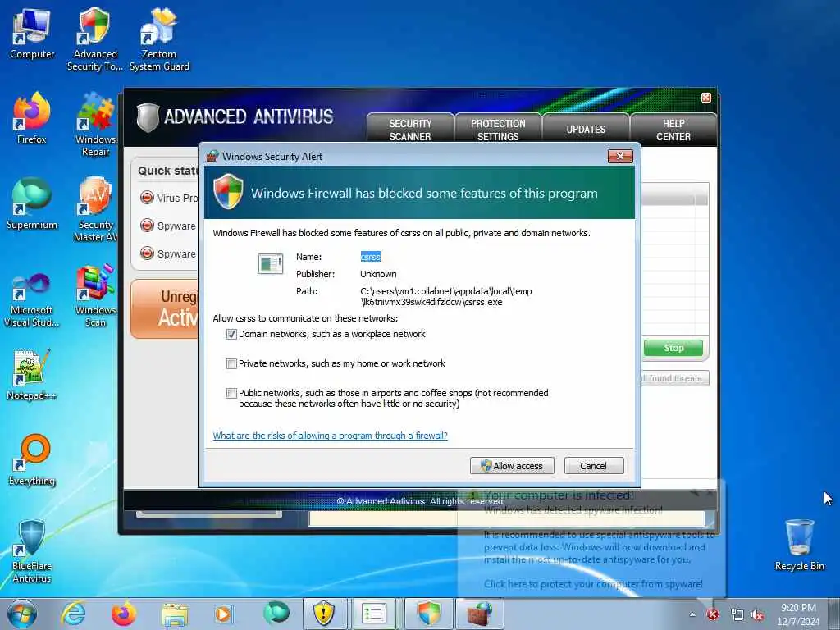Click here to protect from spyware link
This screenshot has width=840, height=630.
(593, 584)
